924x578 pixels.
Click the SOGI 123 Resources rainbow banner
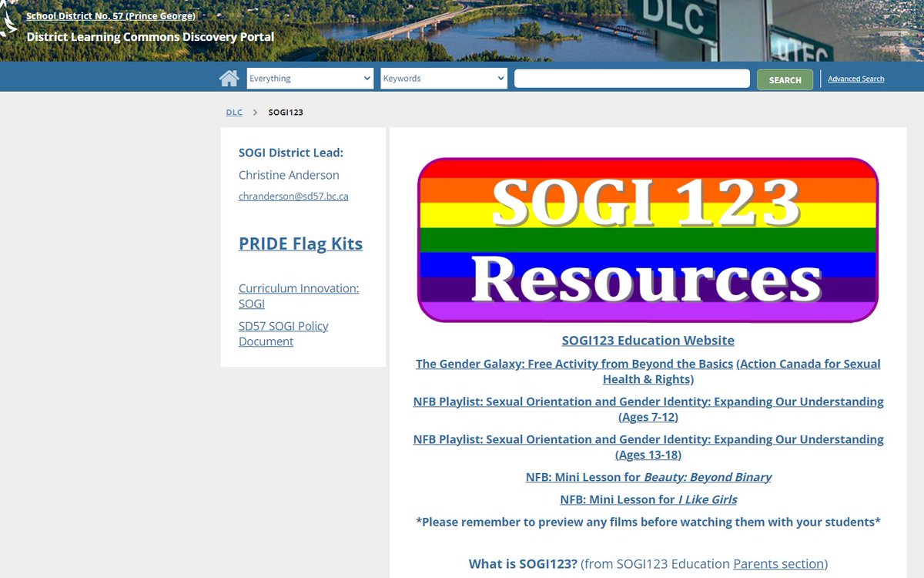click(x=648, y=240)
